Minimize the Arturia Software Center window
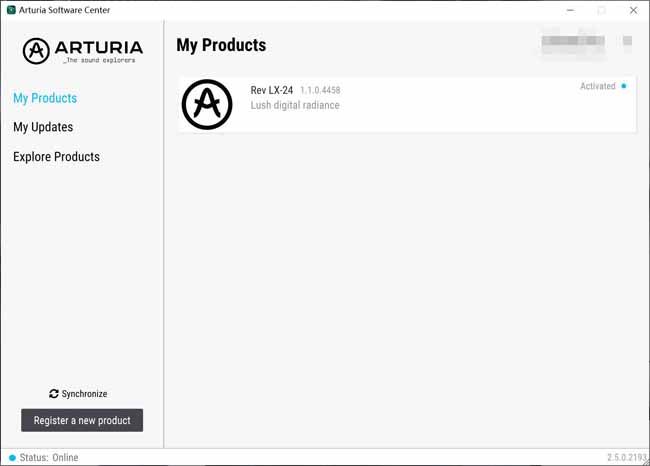 coord(570,10)
